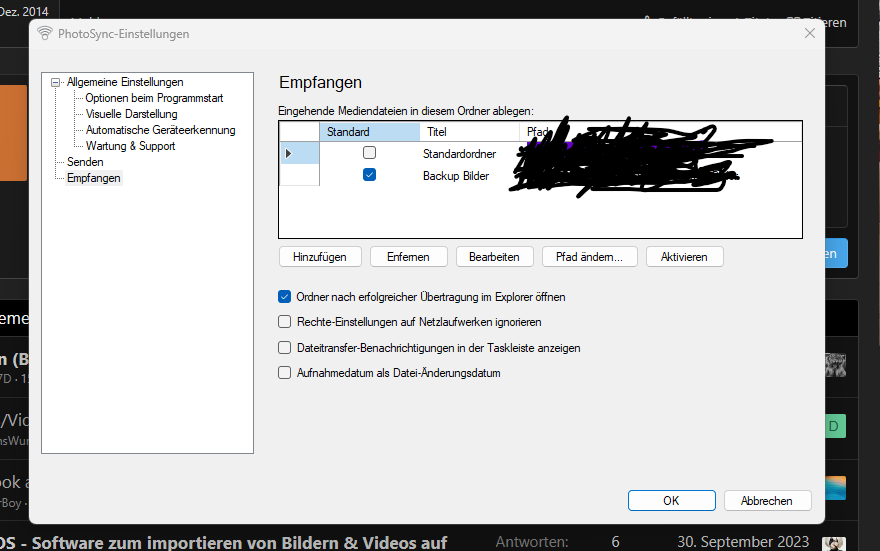The image size is (880, 551).
Task: Open Optionen beim Programmstart settings
Action: point(154,98)
